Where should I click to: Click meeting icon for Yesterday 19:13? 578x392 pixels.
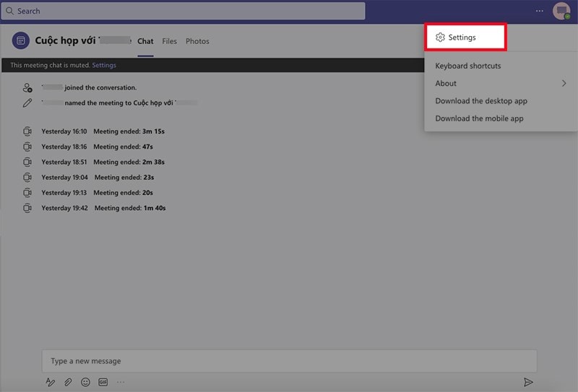27,192
